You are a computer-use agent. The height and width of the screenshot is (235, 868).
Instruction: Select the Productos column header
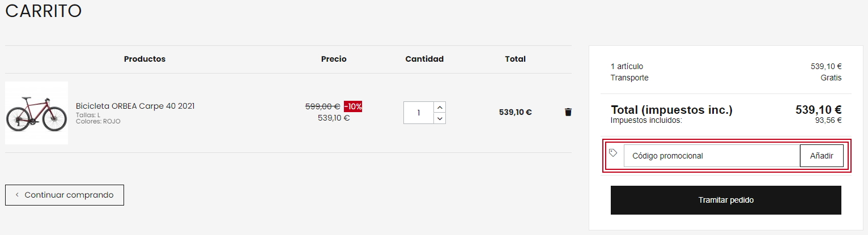144,59
